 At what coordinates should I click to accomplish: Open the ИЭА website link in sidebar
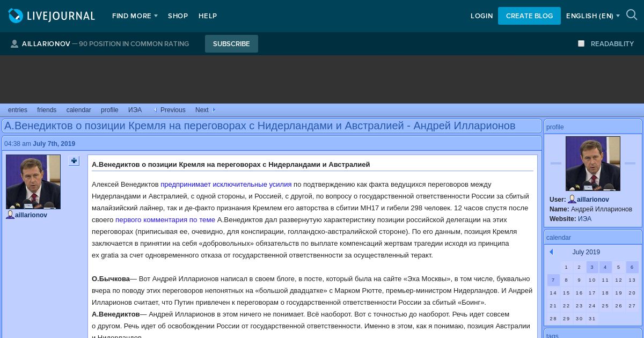click(x=584, y=219)
